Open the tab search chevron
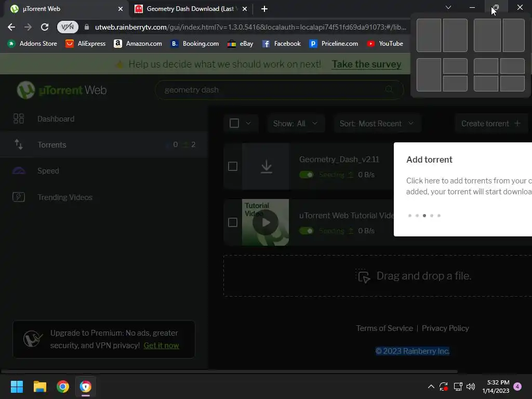This screenshot has width=532, height=399. tap(448, 7)
